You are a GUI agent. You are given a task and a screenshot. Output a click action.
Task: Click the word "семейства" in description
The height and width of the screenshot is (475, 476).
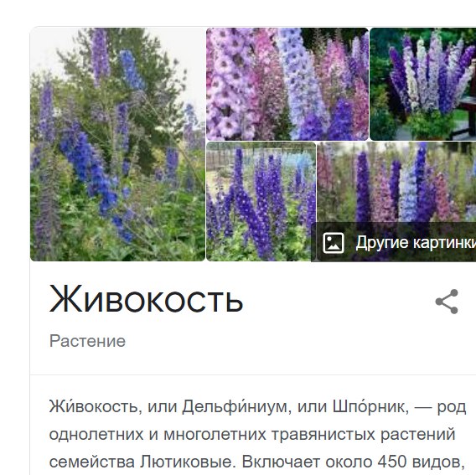pos(92,462)
